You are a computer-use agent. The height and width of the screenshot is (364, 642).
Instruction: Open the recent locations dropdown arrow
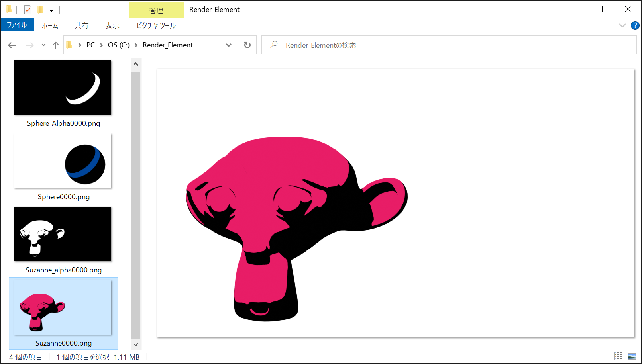click(x=43, y=45)
